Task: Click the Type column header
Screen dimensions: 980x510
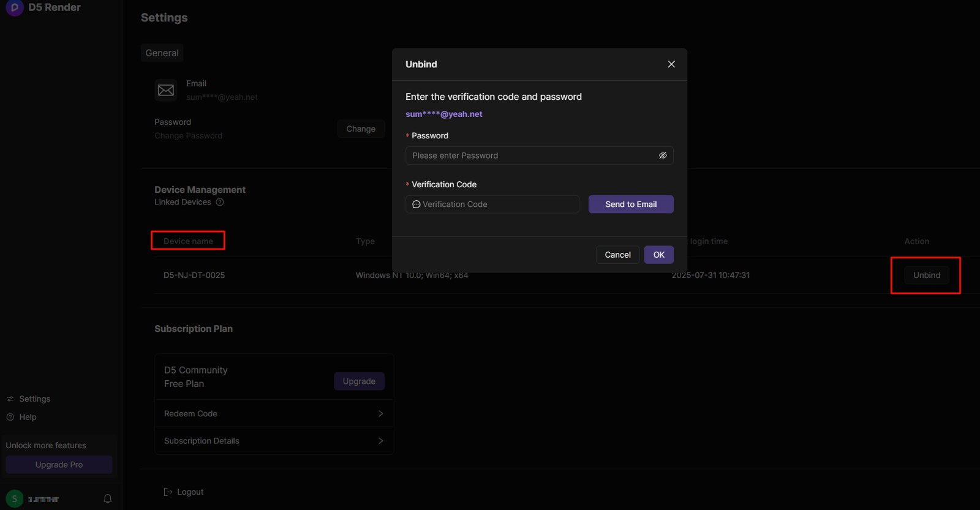Action: [x=365, y=241]
